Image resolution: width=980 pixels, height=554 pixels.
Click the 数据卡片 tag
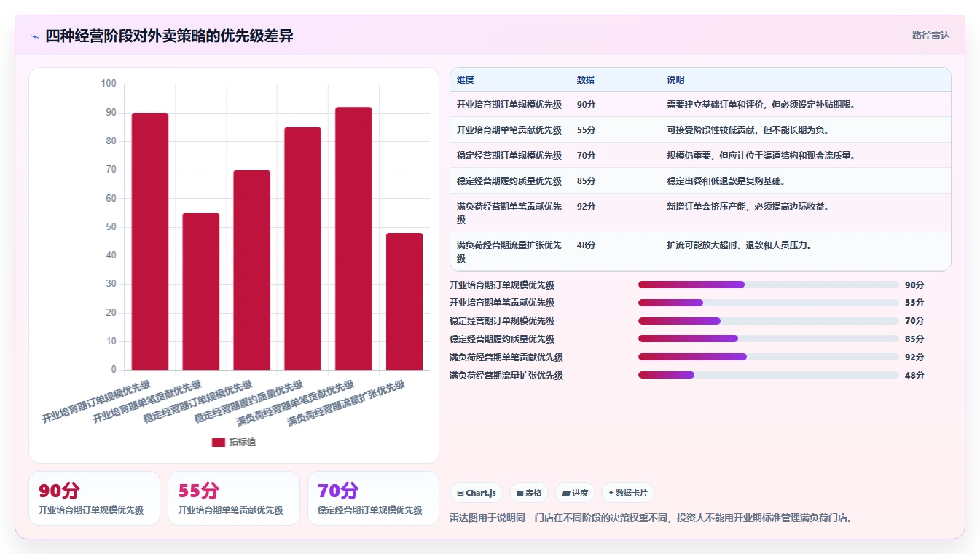(628, 493)
